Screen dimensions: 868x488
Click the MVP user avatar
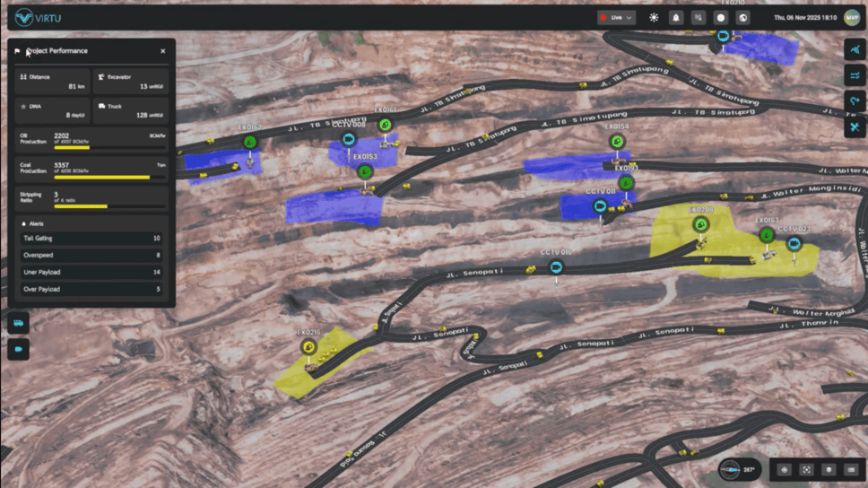pyautogui.click(x=851, y=18)
